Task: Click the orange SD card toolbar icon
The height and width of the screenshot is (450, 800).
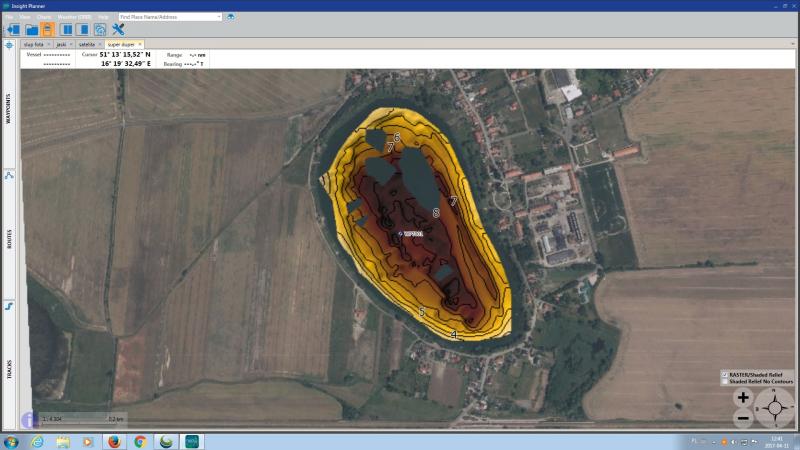Action: click(x=48, y=30)
